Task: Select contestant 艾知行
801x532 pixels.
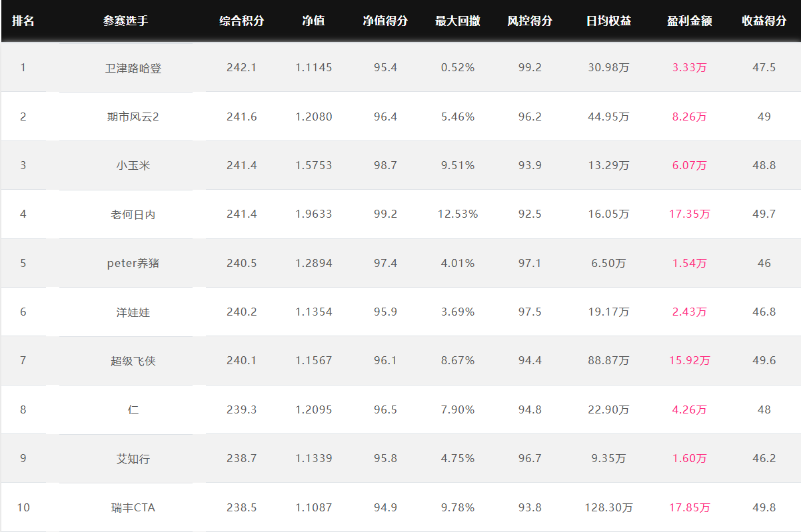Action: coord(133,459)
